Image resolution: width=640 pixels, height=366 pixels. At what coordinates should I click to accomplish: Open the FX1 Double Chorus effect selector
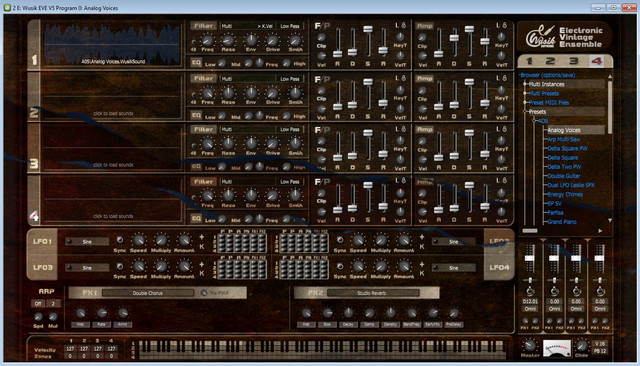[x=148, y=293]
